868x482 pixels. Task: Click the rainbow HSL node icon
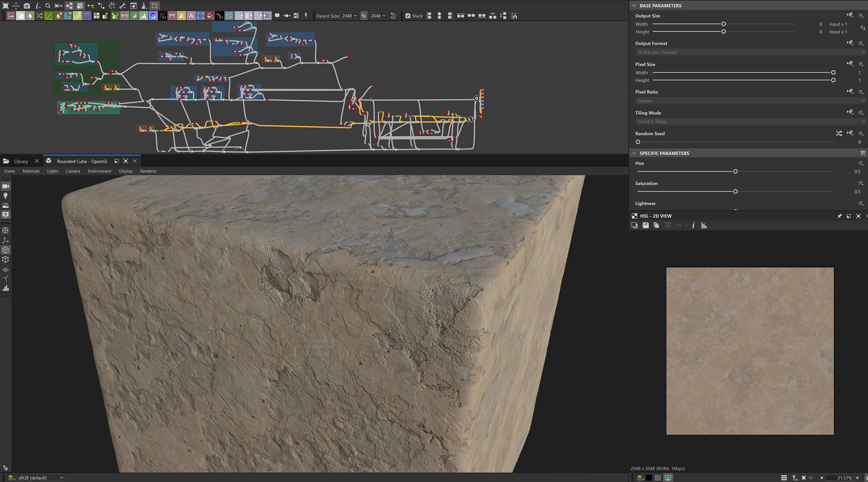coord(153,16)
